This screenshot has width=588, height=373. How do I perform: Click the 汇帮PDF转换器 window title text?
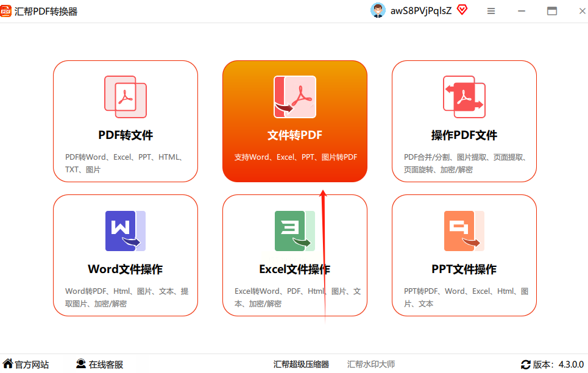46,11
